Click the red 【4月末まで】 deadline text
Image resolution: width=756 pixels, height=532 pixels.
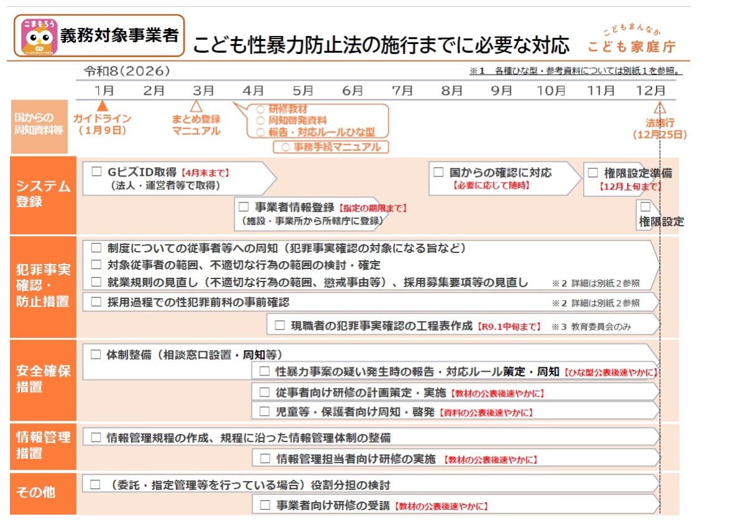click(x=205, y=173)
